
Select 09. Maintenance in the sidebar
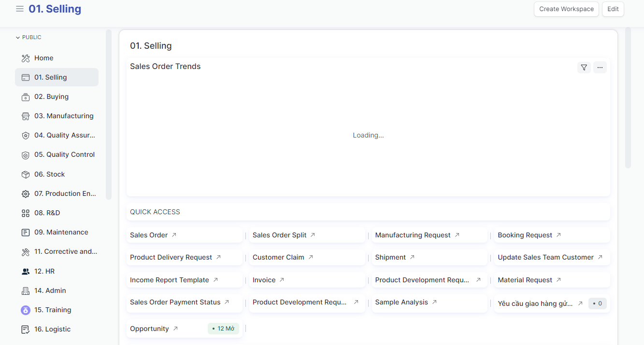pos(61,233)
